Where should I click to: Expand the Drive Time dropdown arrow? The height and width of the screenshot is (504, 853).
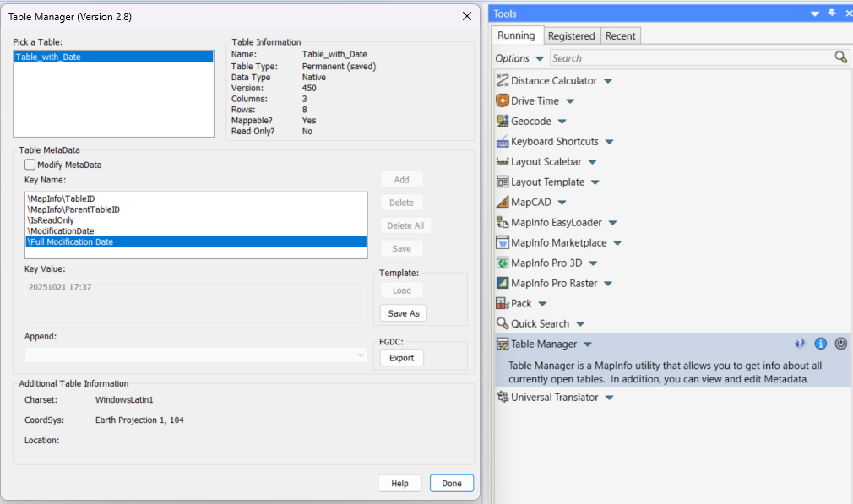[570, 101]
